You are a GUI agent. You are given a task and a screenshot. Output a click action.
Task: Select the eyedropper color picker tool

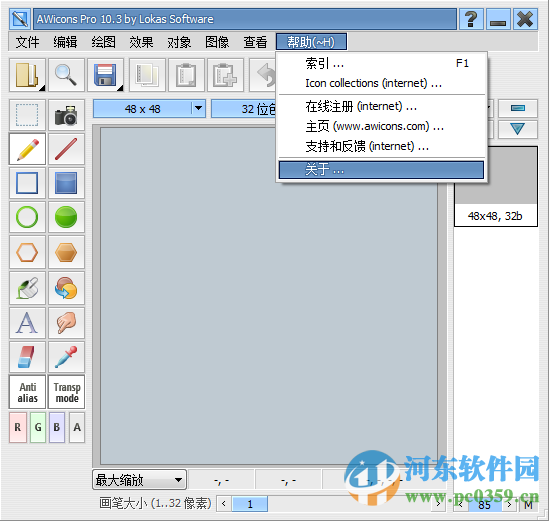pyautogui.click(x=66, y=357)
